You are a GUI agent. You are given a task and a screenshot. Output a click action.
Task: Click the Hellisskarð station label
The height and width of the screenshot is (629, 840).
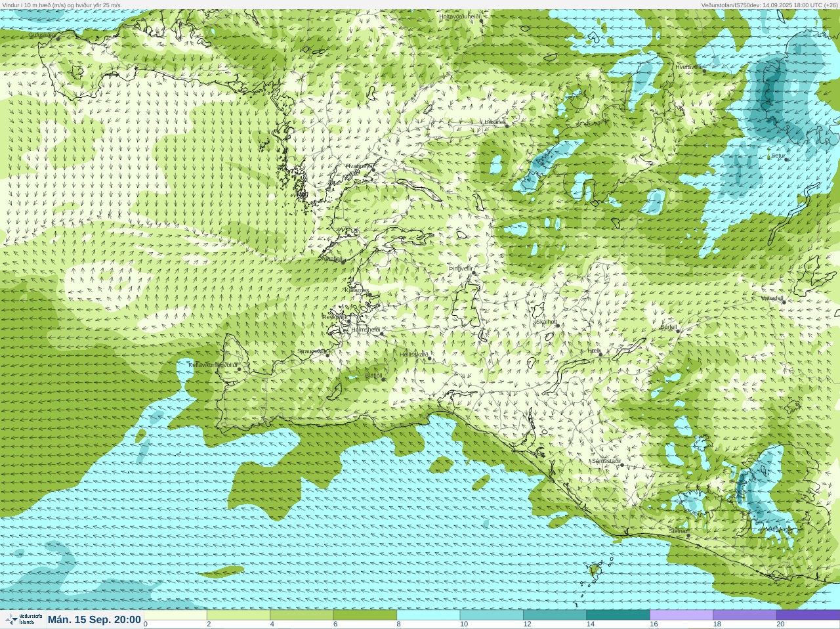pos(414,354)
